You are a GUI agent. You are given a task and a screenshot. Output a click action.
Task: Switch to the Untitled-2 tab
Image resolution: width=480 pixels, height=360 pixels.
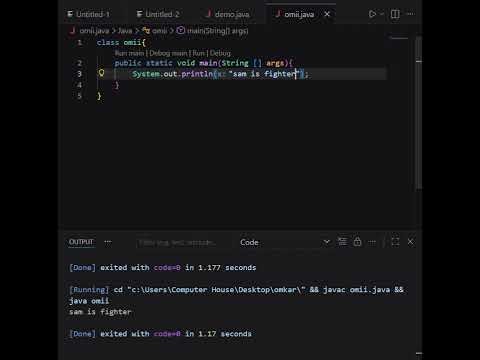(x=158, y=14)
